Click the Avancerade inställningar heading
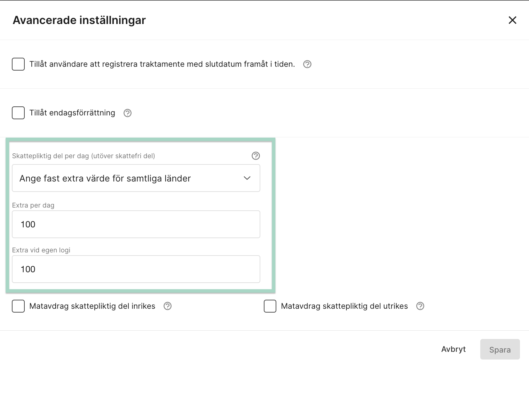 (79, 20)
